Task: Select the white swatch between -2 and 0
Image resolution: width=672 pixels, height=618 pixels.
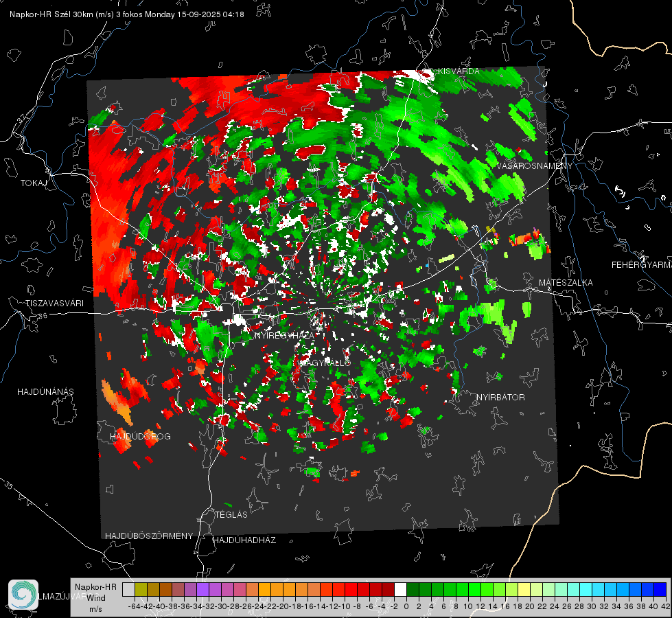Action: coord(400,589)
